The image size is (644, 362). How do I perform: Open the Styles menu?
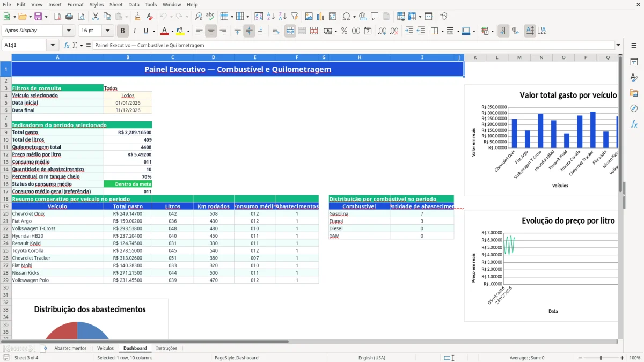pos(97,4)
